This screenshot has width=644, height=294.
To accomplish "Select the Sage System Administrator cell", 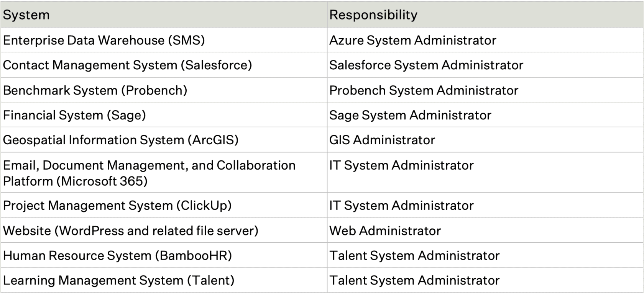I will pyautogui.click(x=410, y=115).
